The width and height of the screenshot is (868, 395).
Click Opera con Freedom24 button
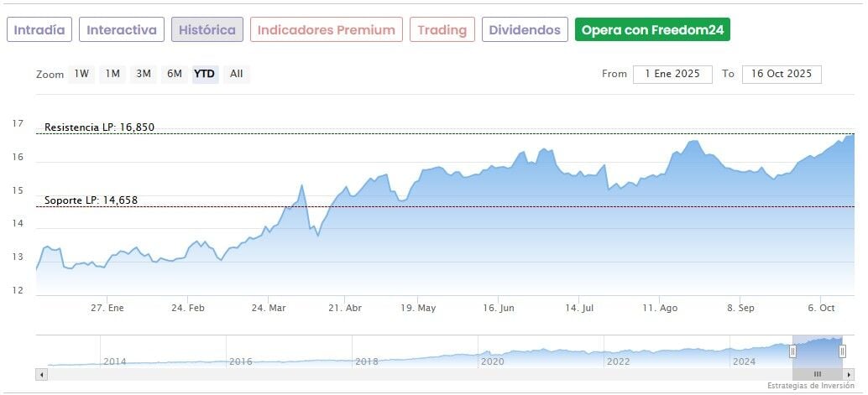point(652,30)
